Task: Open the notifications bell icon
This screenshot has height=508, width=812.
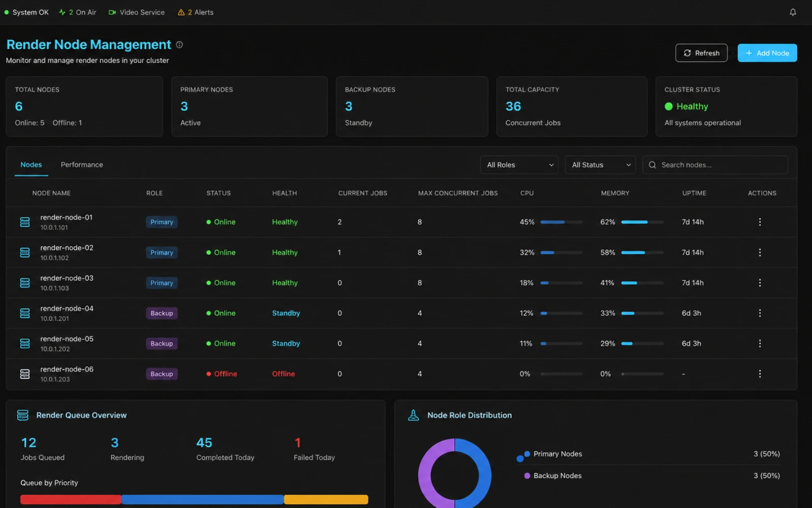Action: pyautogui.click(x=793, y=12)
